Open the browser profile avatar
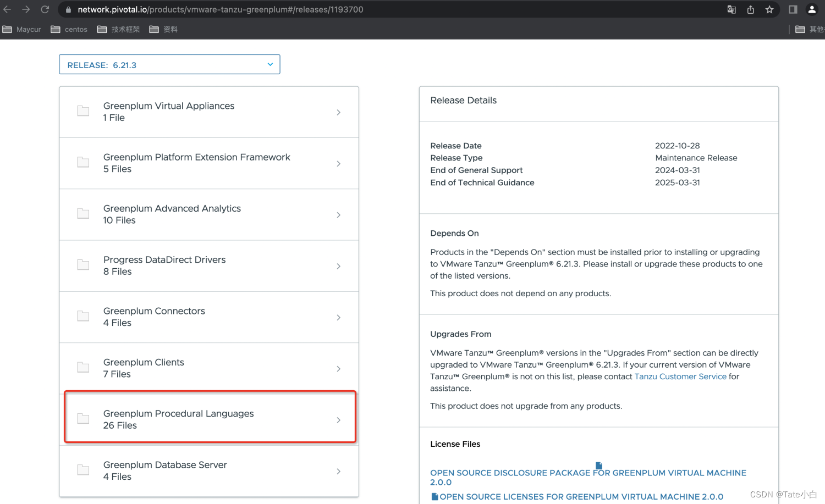Viewport: 825px width, 504px height. click(x=812, y=9)
